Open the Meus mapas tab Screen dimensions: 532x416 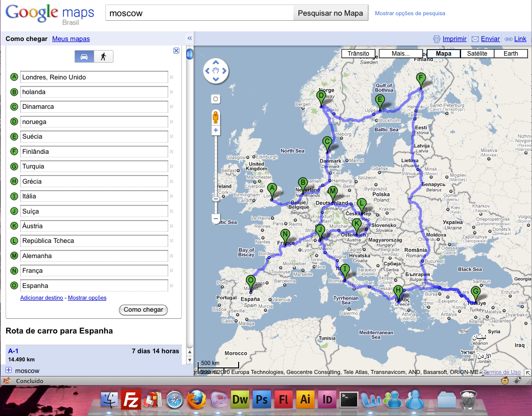click(71, 39)
